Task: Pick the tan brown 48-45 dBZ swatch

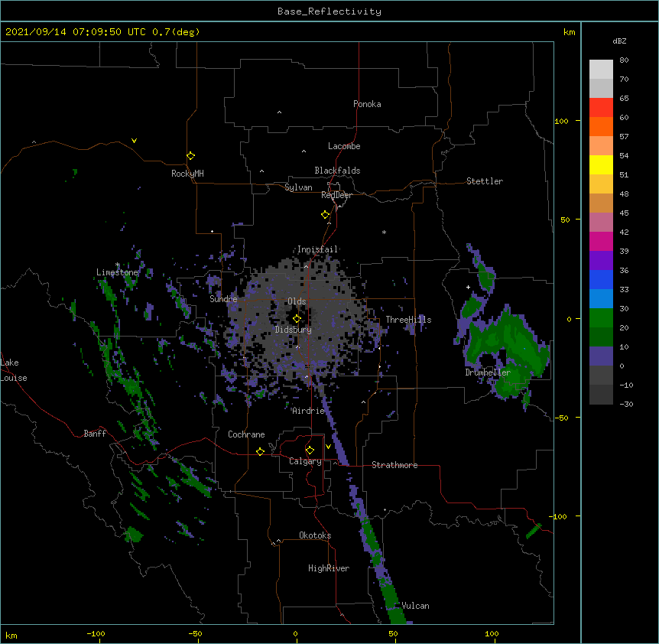Action: point(601,203)
